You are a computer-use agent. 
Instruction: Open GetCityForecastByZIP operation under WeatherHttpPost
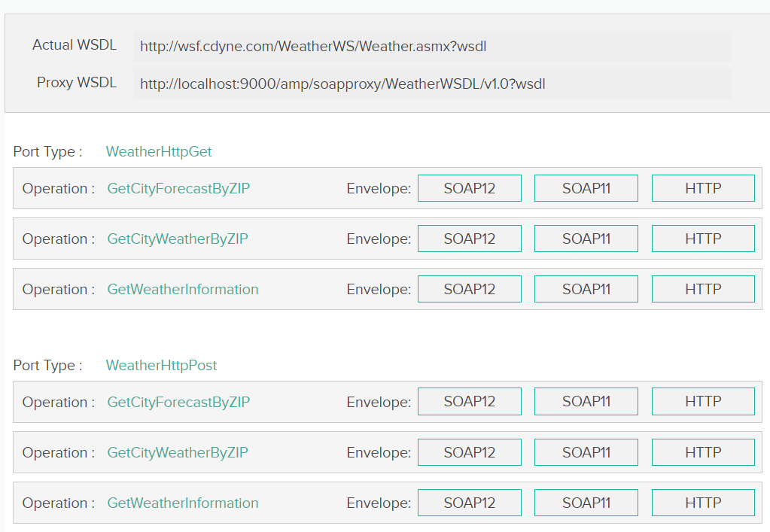(x=178, y=403)
